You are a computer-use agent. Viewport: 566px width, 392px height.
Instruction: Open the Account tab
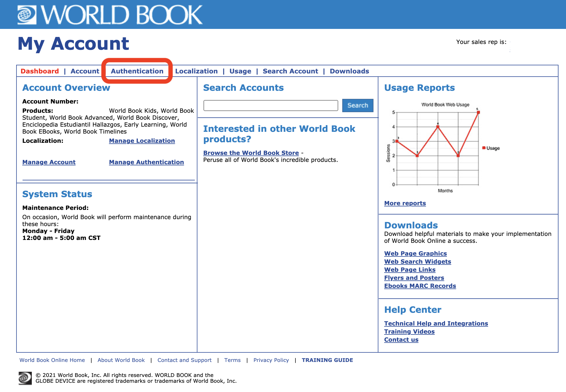point(85,71)
